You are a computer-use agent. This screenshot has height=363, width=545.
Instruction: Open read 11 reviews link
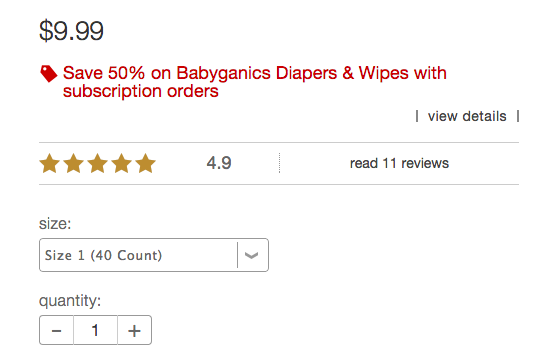pyautogui.click(x=399, y=163)
